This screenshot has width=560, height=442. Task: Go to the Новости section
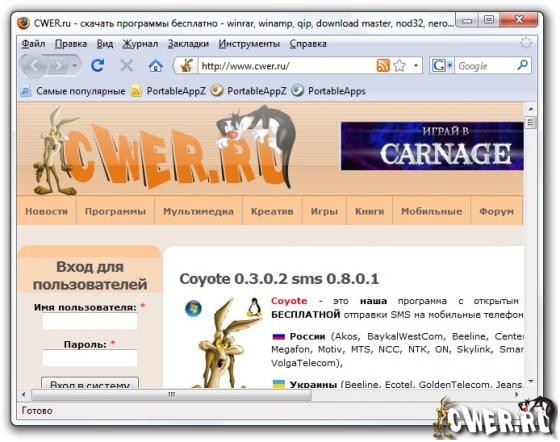[x=46, y=211]
